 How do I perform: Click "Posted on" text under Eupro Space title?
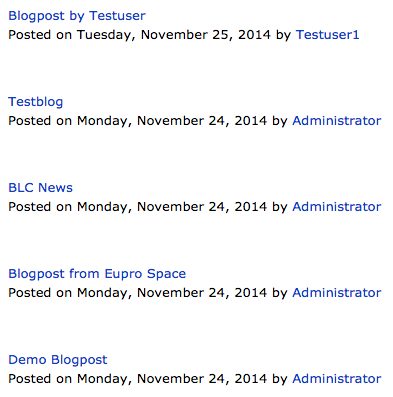pos(40,293)
